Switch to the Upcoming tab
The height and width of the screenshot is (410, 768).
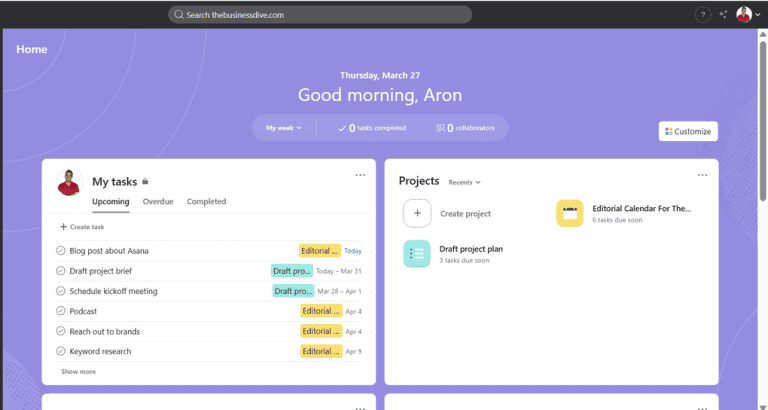click(x=111, y=201)
